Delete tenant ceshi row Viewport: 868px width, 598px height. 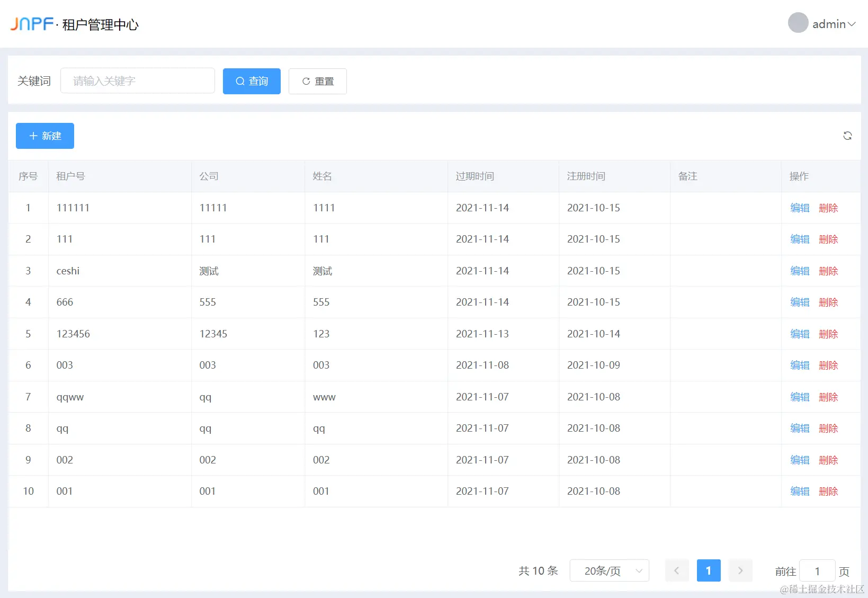[828, 271]
